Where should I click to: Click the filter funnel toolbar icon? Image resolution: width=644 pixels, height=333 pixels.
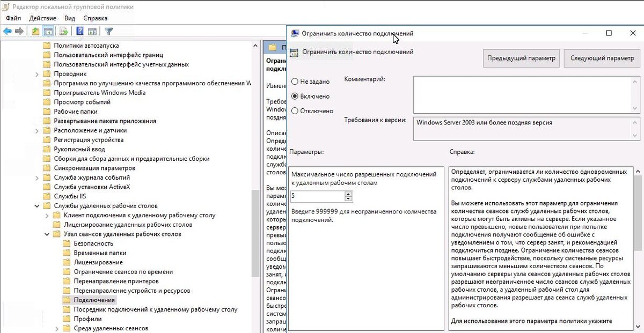[109, 31]
